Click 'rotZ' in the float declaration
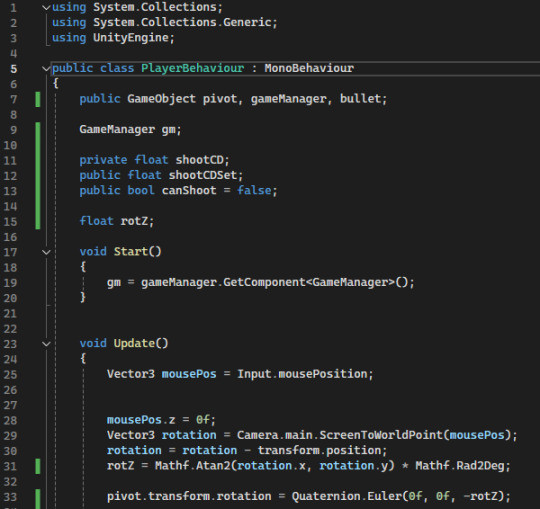540x509 pixels. [134, 221]
